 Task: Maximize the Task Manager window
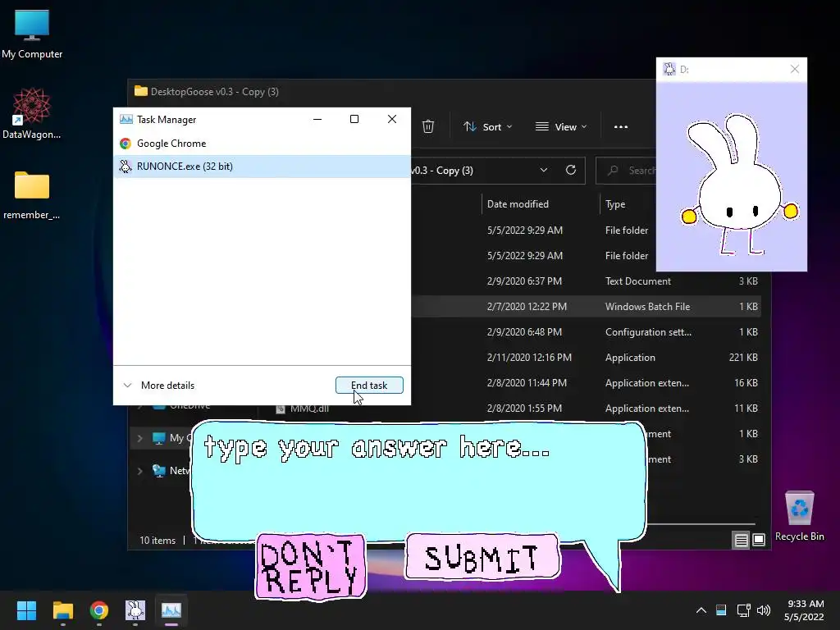354,119
